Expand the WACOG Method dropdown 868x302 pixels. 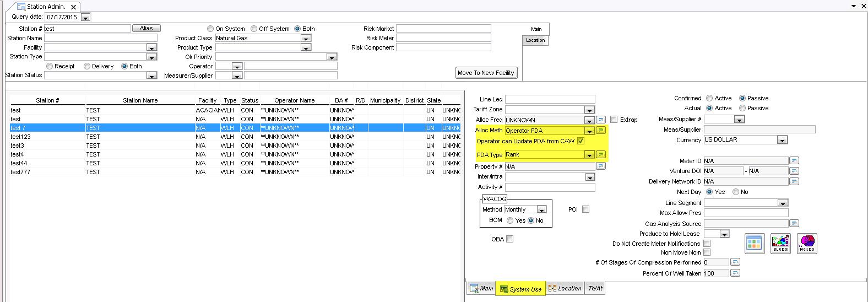coord(541,210)
